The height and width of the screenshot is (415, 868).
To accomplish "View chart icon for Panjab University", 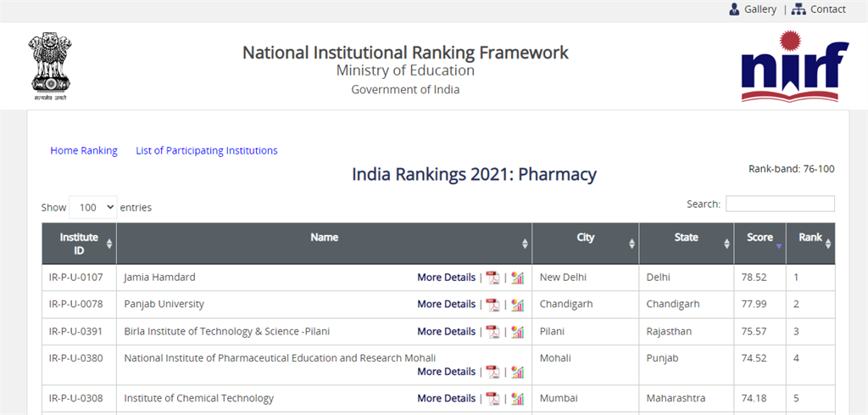I will click(518, 305).
